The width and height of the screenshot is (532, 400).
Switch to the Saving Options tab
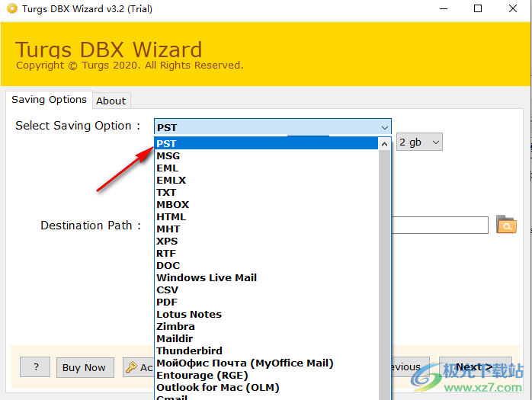tap(50, 100)
